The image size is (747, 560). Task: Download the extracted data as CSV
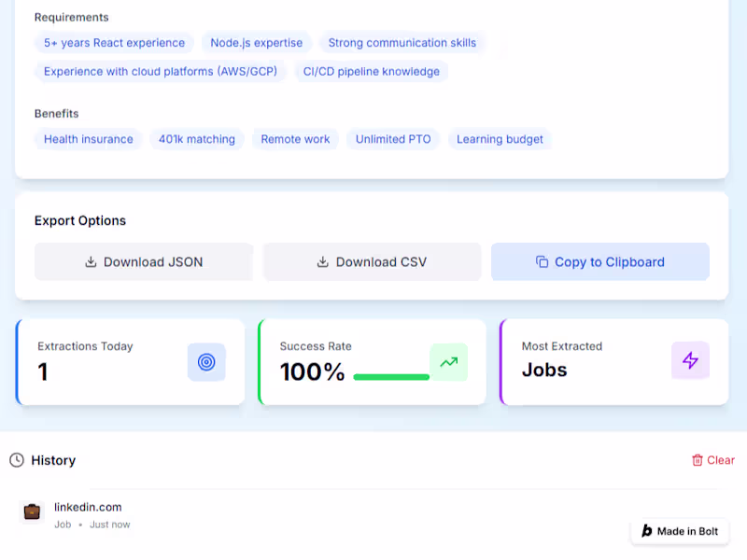tap(372, 262)
